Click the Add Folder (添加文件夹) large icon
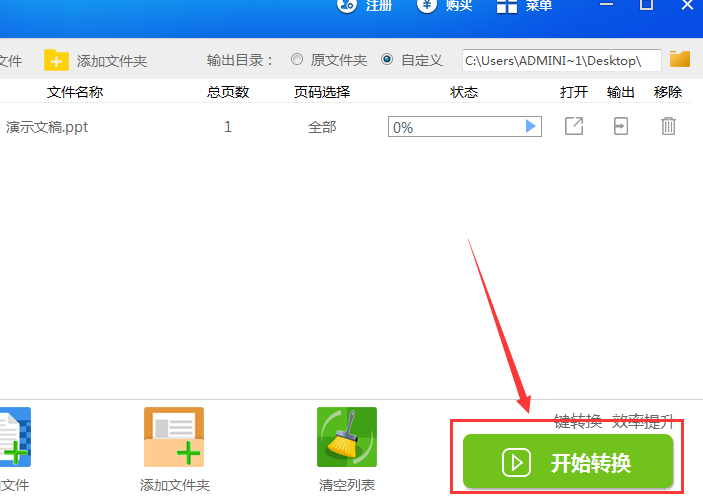Screen dimensions: 703x500 [x=174, y=437]
